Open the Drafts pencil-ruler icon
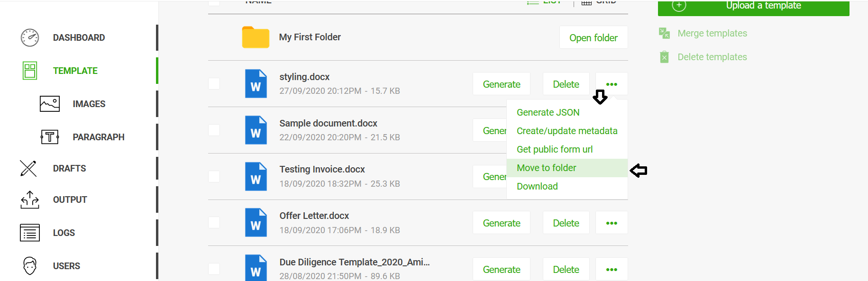 [x=28, y=168]
